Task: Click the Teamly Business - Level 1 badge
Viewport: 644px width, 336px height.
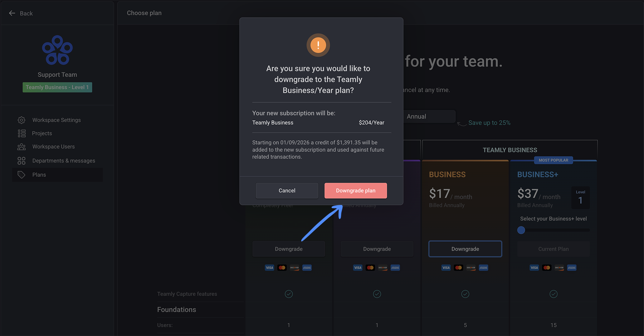Action: pyautogui.click(x=57, y=87)
